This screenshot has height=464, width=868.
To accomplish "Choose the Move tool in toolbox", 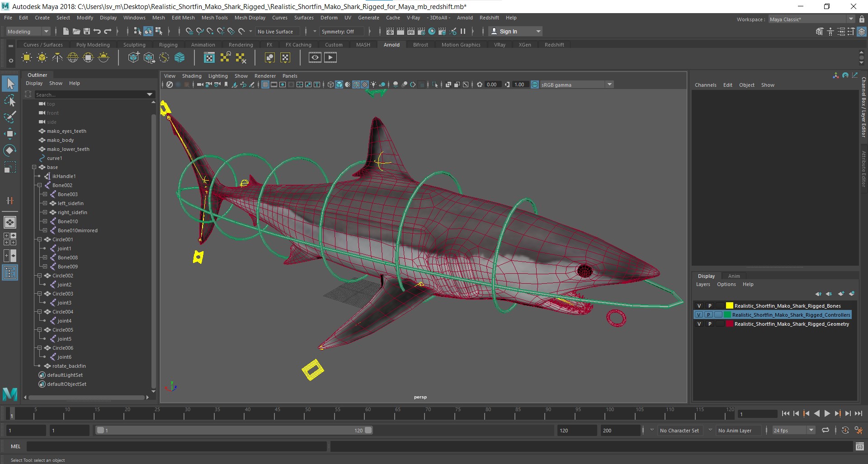I will (x=10, y=134).
